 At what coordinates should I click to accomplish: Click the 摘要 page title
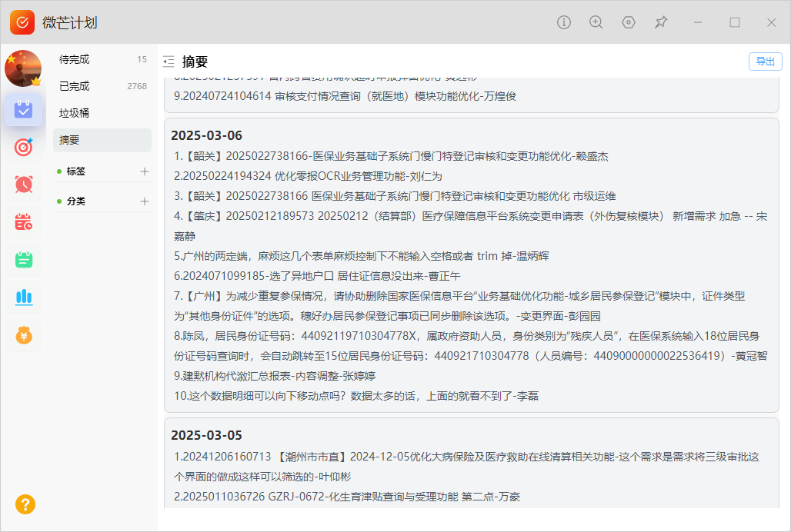195,62
